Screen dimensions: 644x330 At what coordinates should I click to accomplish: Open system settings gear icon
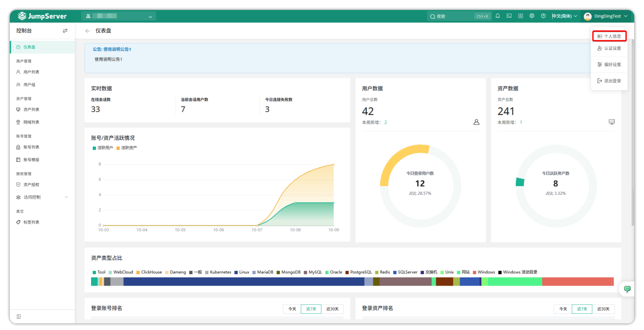click(x=532, y=16)
